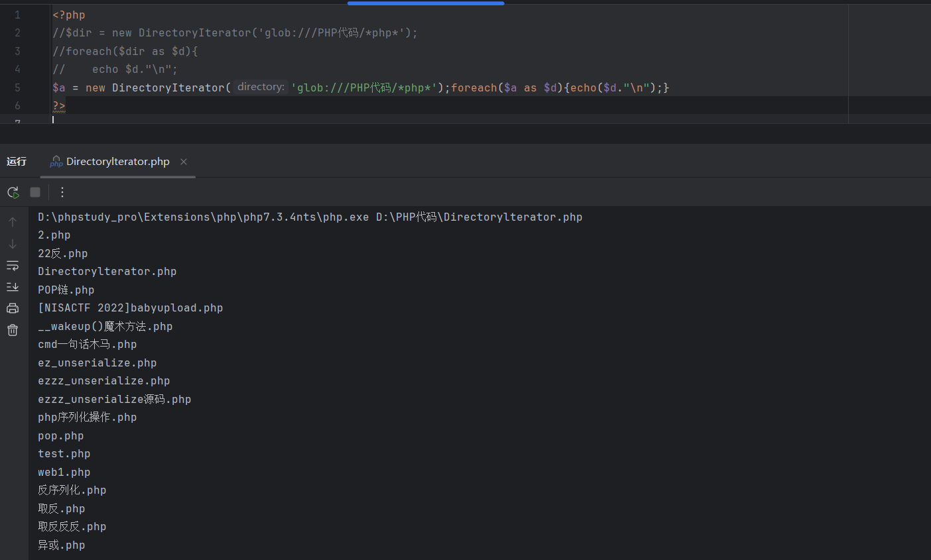Close the DirectoryIterator.php run tab
The height and width of the screenshot is (560, 931).
click(184, 162)
